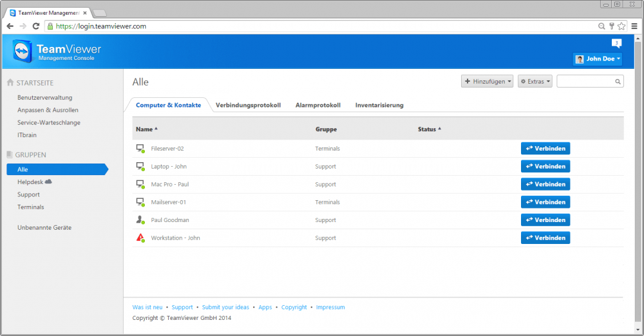
Task: Select the Computer & Kontakte tab
Action: point(168,105)
